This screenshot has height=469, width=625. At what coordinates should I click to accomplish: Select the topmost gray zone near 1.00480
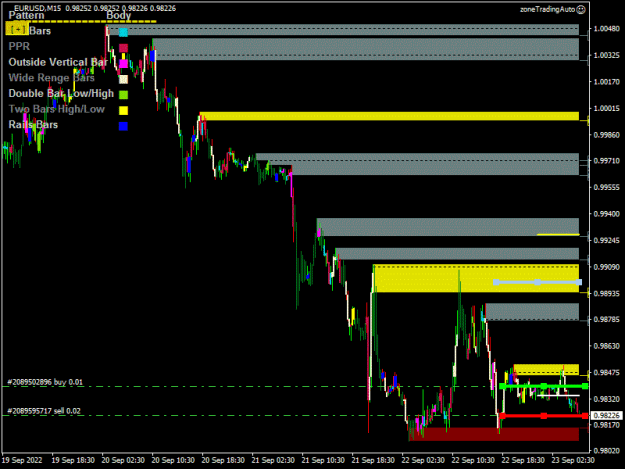343,29
